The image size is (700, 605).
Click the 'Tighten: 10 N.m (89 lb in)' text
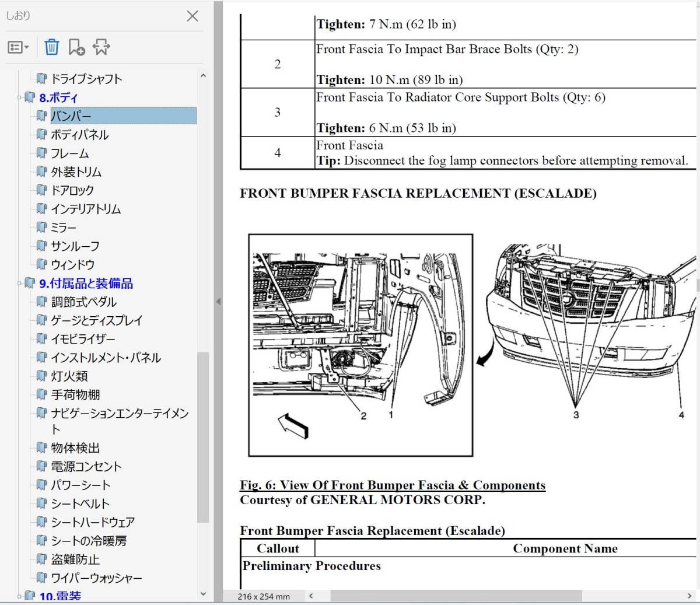click(x=390, y=80)
